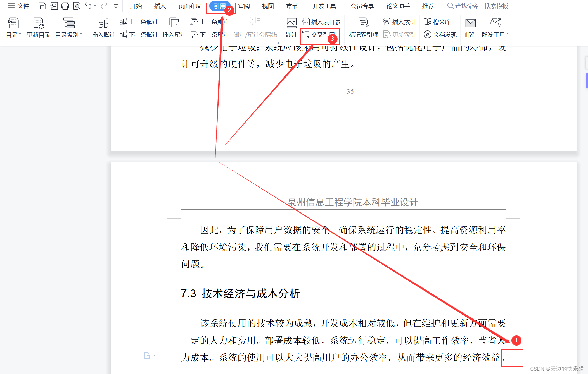588x374 pixels.
Task: Switch to the 页面布局 ribbon tab
Action: (190, 6)
